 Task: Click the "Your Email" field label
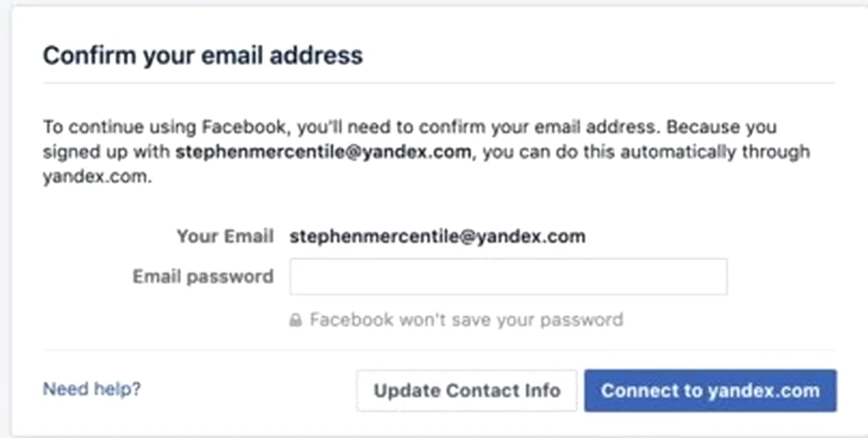[x=225, y=237]
